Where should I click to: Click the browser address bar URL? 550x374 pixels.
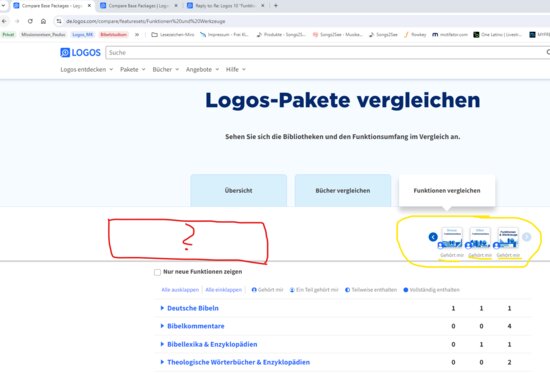point(146,21)
